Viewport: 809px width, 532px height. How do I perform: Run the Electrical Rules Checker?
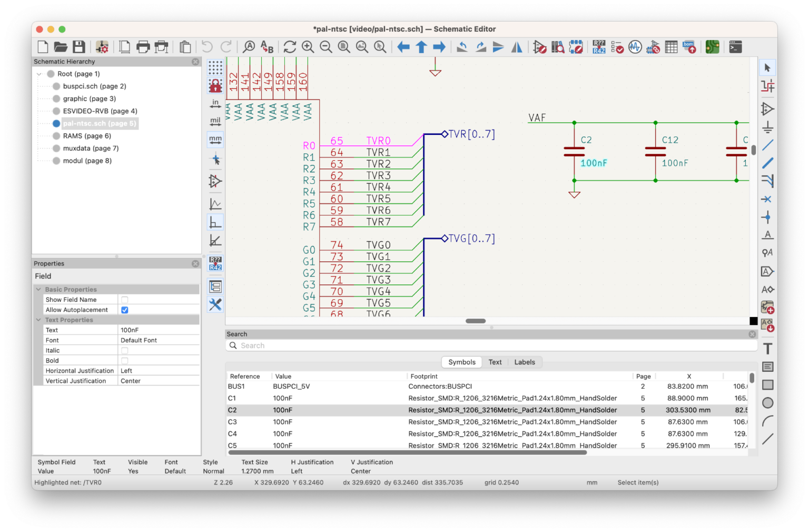pos(617,47)
